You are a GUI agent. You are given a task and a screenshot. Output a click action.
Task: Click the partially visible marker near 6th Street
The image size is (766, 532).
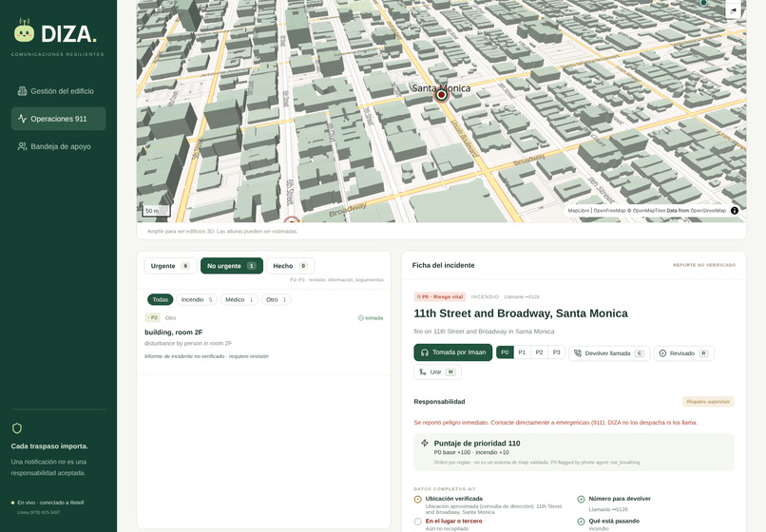[x=292, y=219]
